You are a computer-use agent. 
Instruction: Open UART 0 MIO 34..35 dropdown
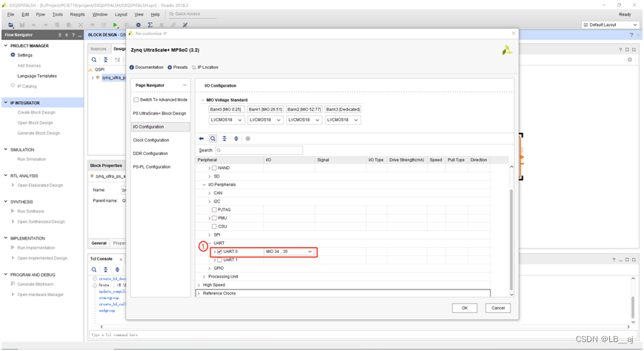289,252
